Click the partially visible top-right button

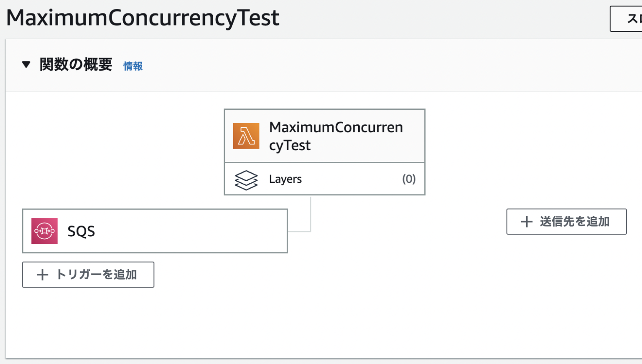click(626, 19)
